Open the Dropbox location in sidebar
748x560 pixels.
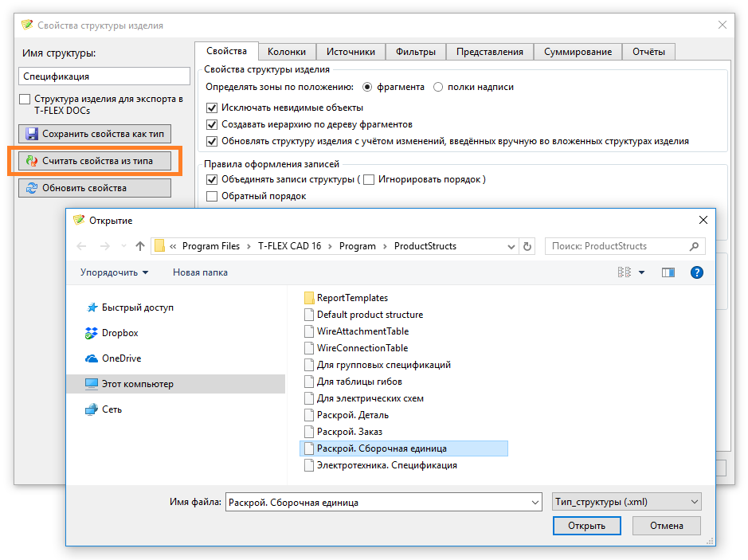119,333
